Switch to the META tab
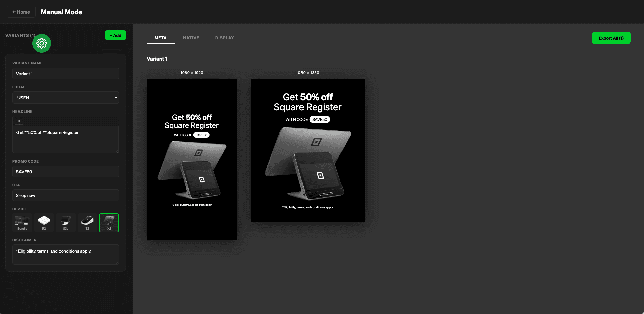 (160, 38)
